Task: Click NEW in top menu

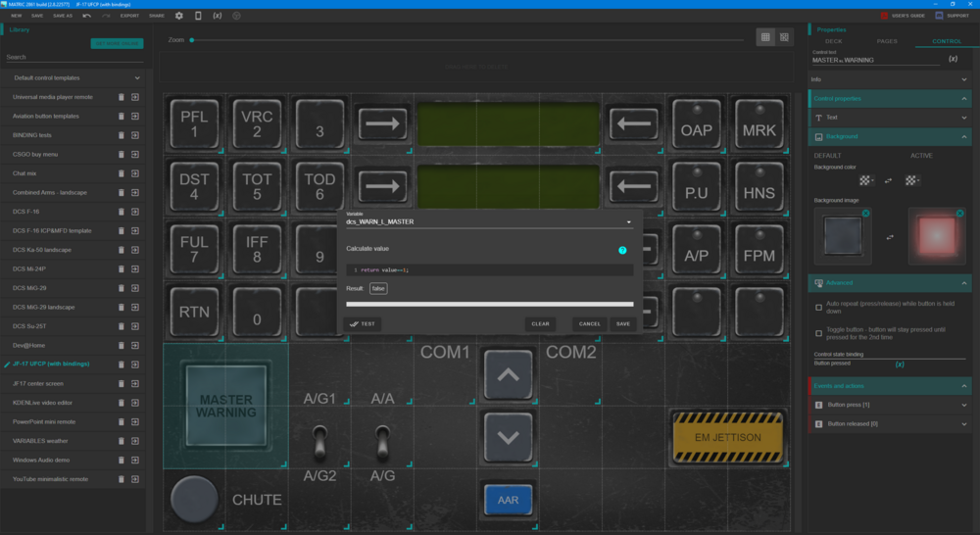Action: pyautogui.click(x=17, y=16)
